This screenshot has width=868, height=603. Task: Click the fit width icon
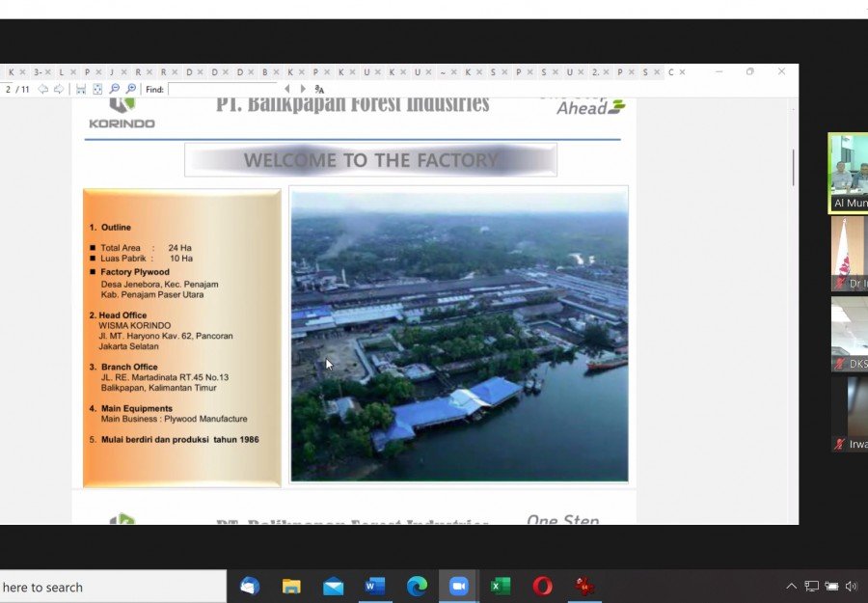[81, 90]
